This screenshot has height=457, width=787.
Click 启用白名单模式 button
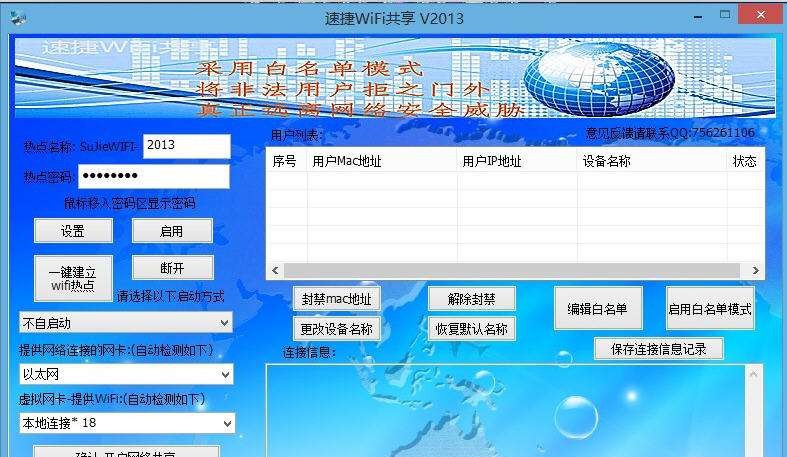[x=710, y=309]
